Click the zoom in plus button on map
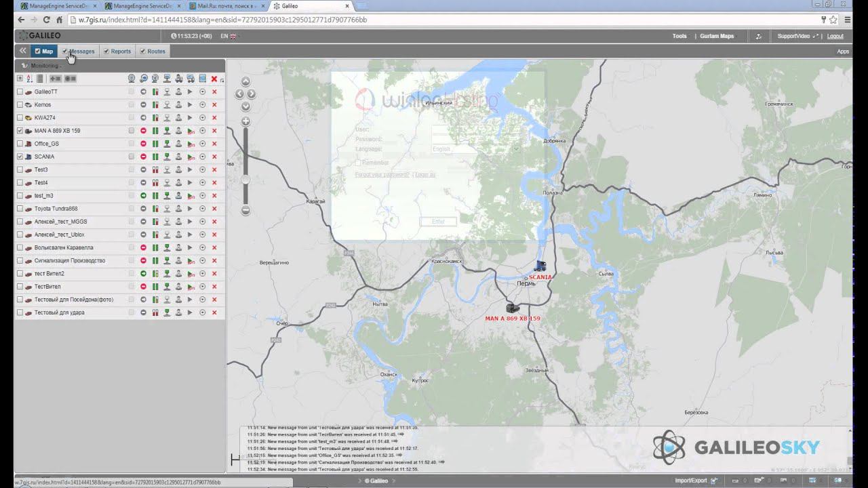This screenshot has height=488, width=868. point(245,121)
